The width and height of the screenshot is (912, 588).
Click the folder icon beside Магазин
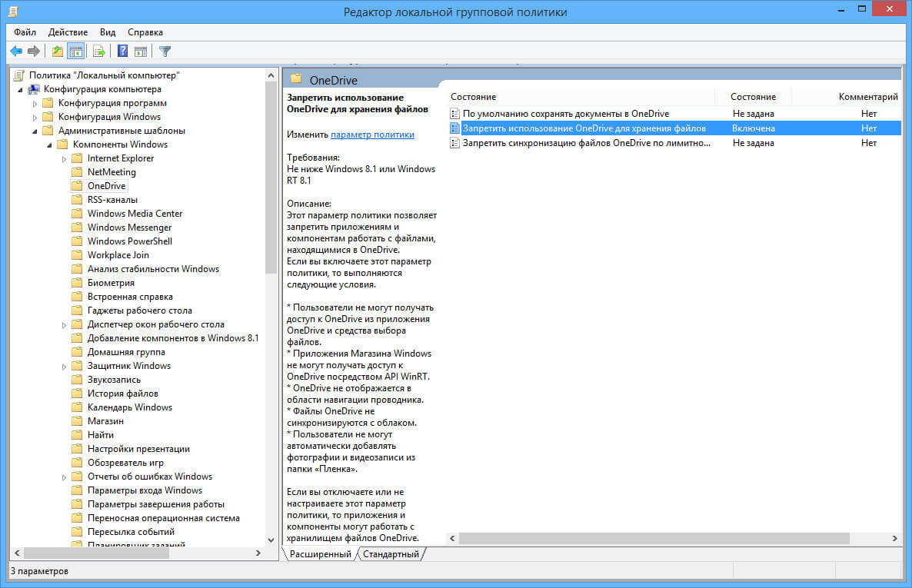[77, 421]
